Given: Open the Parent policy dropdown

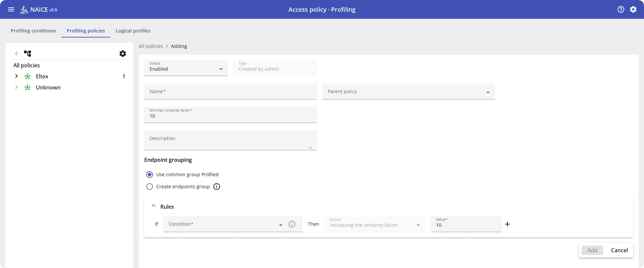Looking at the screenshot, I should tap(408, 91).
